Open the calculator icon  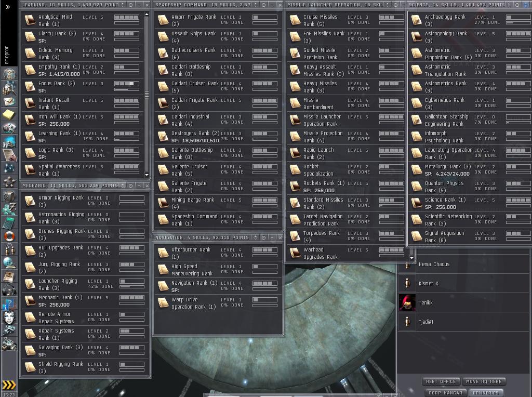pyautogui.click(x=9, y=222)
